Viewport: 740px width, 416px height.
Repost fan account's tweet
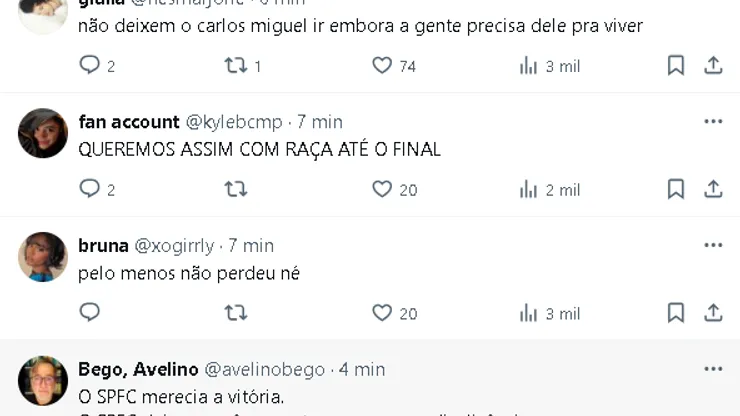[236, 189]
